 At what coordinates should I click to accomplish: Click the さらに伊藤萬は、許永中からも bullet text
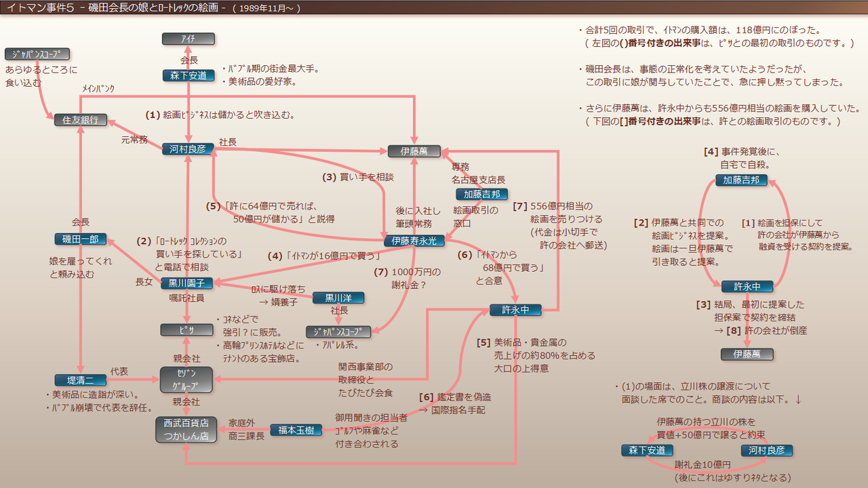(719, 115)
